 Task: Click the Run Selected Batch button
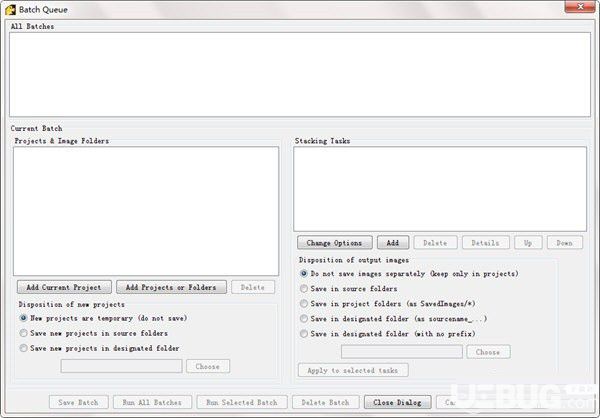point(242,402)
